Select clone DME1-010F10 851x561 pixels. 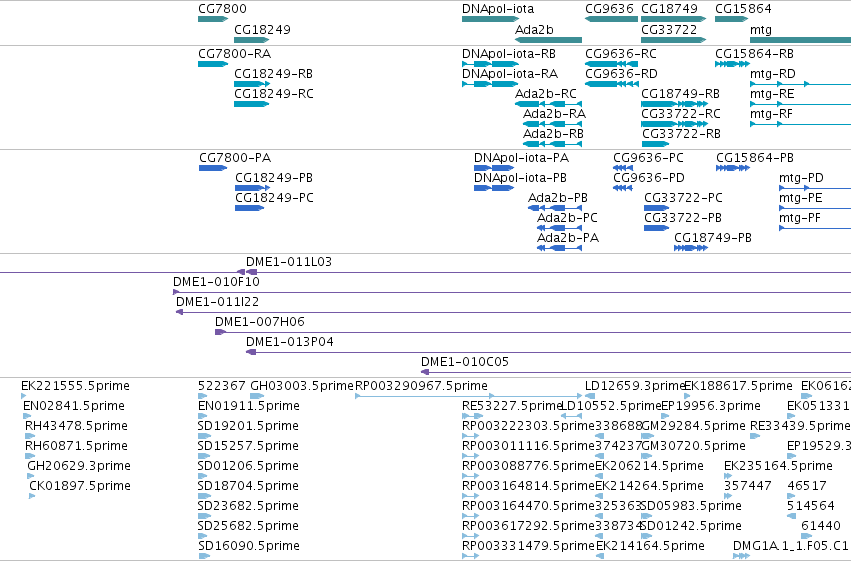point(512,292)
